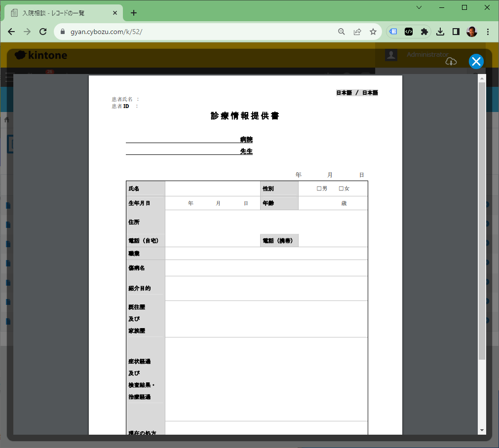Go forward in browser history

coord(27,32)
